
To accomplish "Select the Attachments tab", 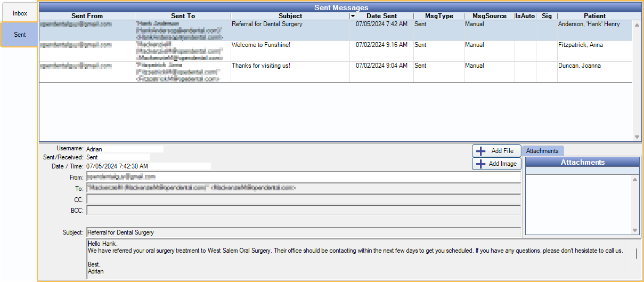I will click(542, 151).
